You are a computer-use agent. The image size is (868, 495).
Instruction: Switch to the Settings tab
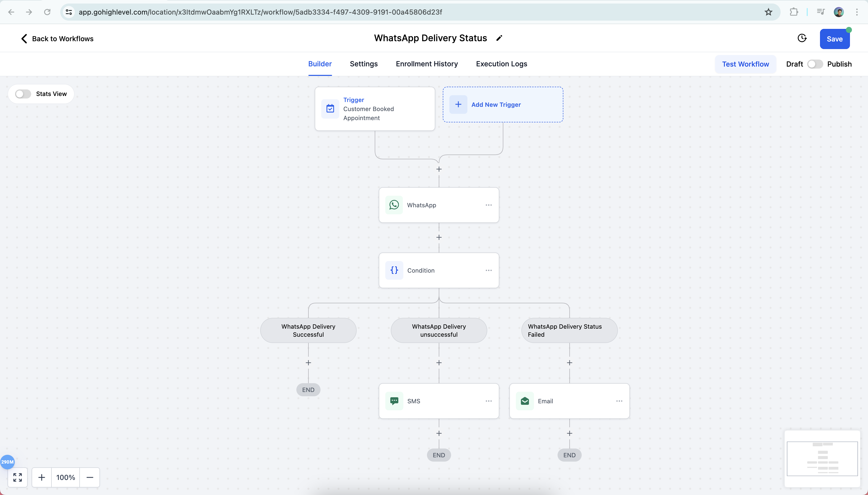click(363, 64)
